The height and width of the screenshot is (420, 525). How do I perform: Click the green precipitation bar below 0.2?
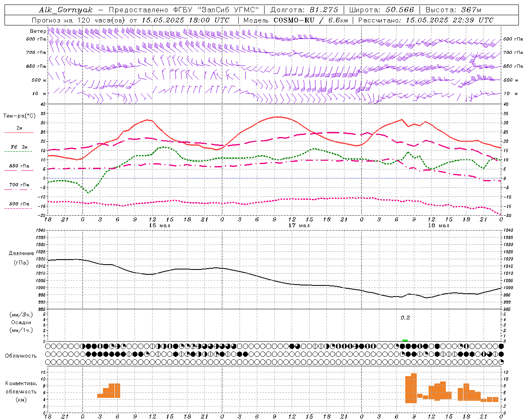(405, 340)
